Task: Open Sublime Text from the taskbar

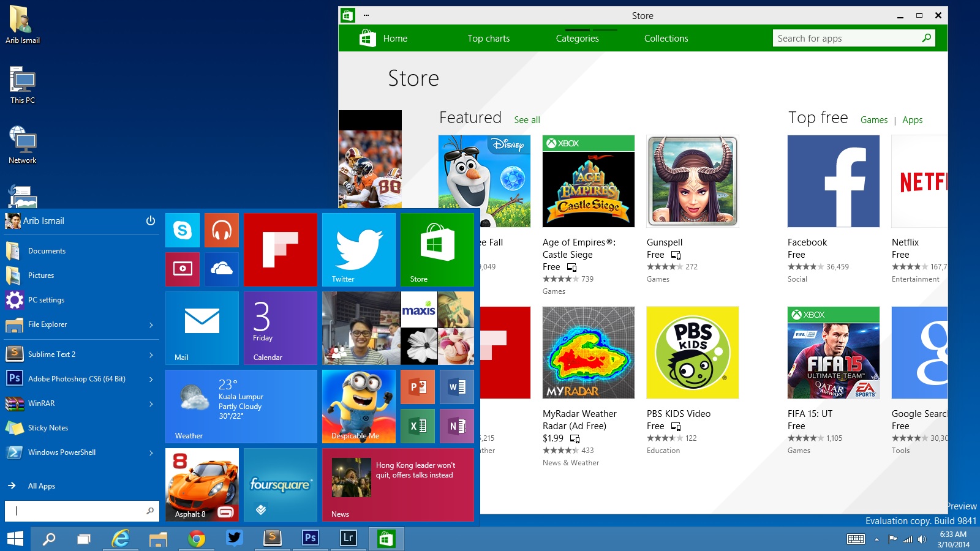Action: (x=273, y=538)
